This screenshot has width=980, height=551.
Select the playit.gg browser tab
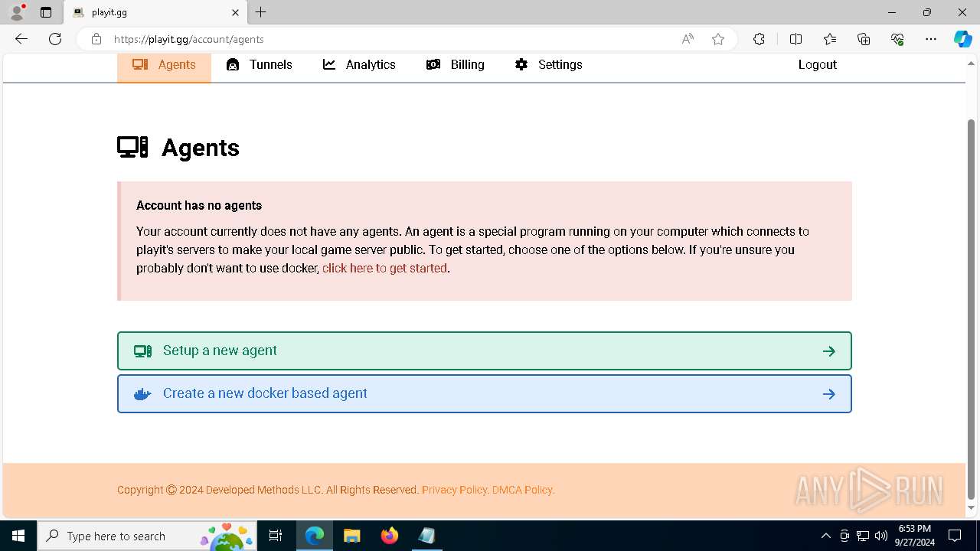[x=155, y=12]
